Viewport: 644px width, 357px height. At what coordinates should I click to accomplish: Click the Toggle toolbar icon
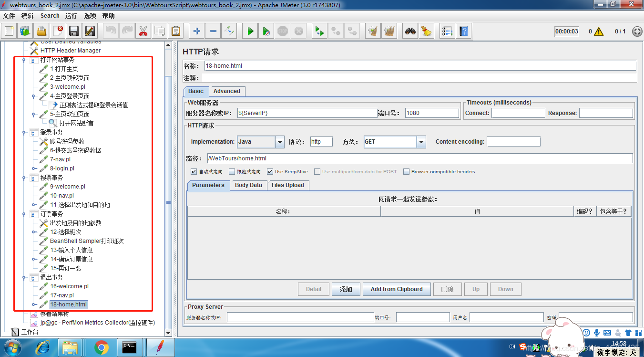(229, 31)
